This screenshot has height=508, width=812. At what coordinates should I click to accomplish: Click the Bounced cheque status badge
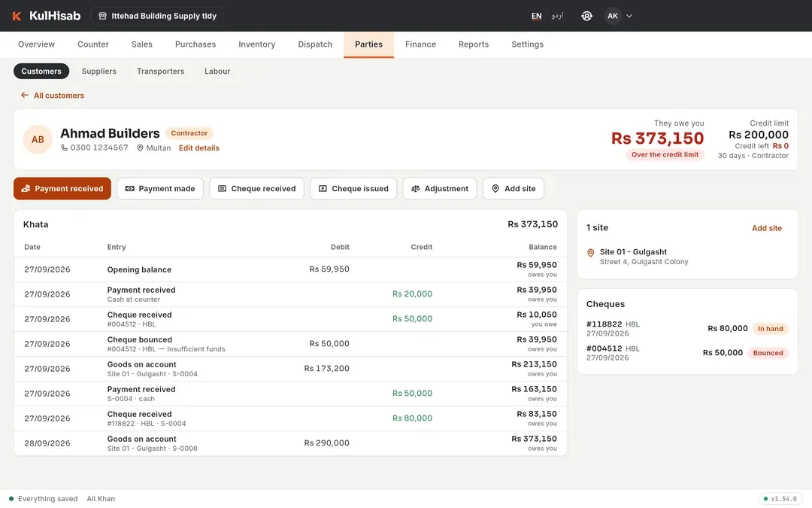point(768,353)
